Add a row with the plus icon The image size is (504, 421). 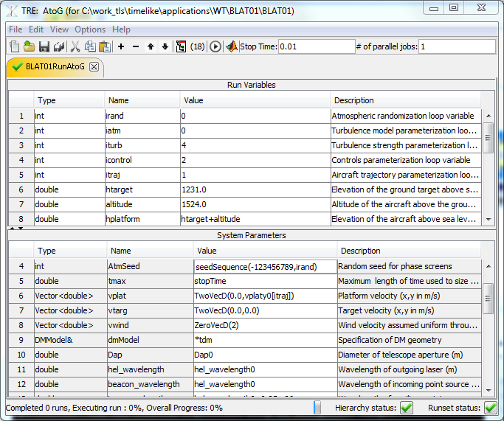pos(121,46)
